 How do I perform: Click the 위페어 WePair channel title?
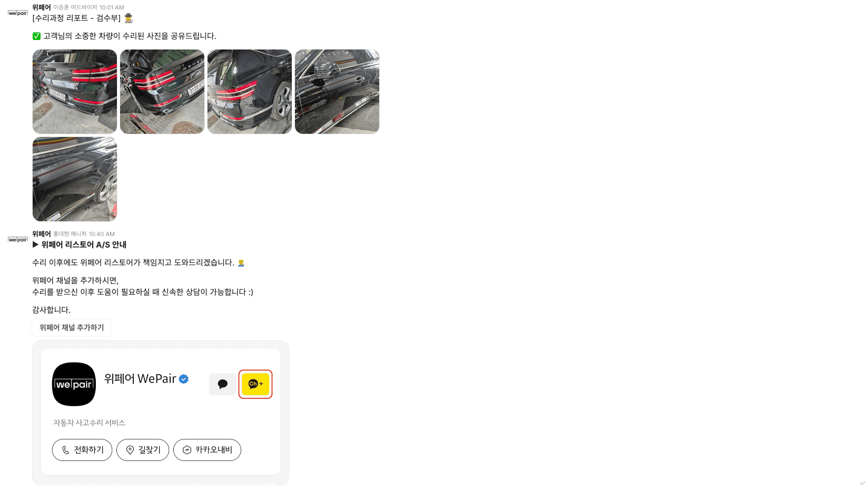pyautogui.click(x=140, y=379)
